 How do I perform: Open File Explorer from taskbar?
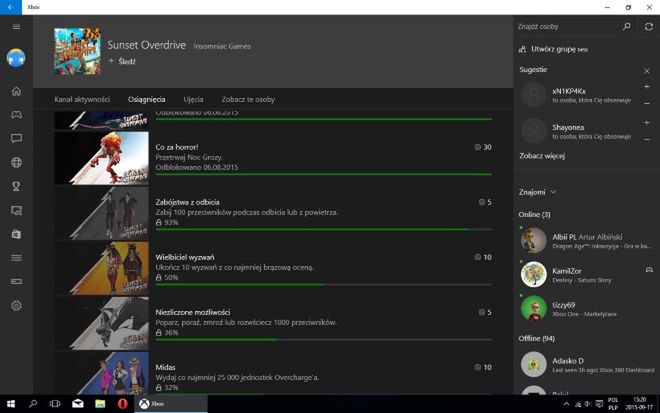100,404
